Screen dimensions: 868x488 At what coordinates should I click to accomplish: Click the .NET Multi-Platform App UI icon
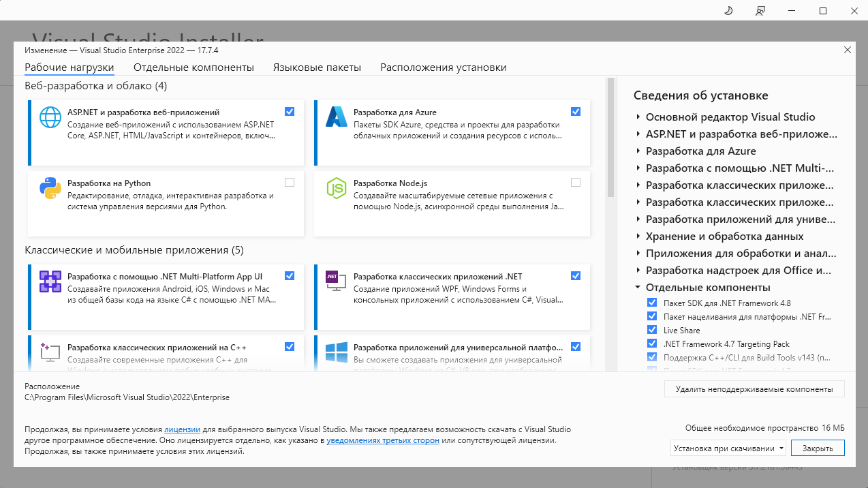pyautogui.click(x=50, y=281)
